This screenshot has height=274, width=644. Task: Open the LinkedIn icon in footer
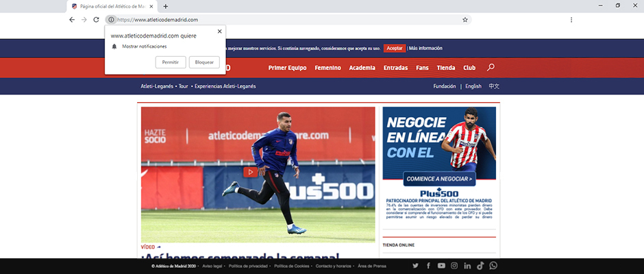(467, 266)
